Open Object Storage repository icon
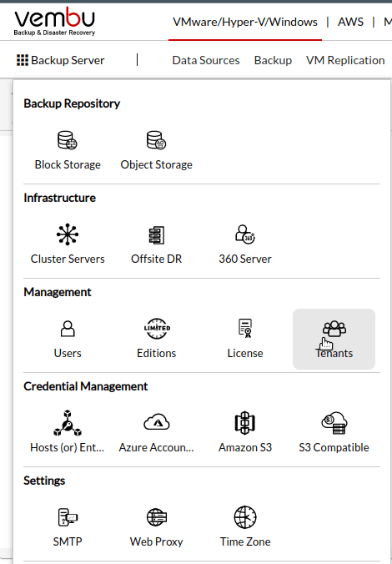 point(156,140)
